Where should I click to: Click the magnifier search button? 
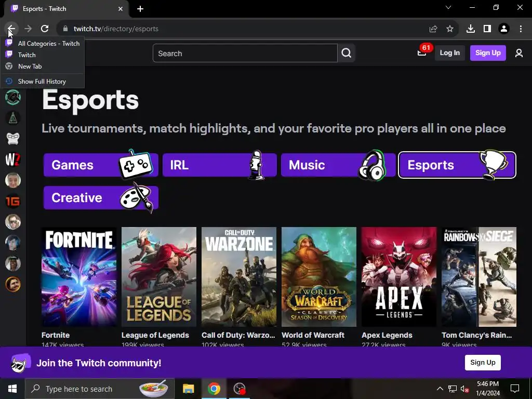tap(347, 54)
